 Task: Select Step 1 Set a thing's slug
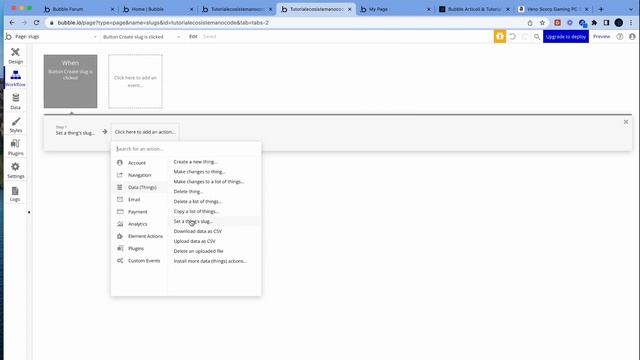pyautogui.click(x=75, y=131)
